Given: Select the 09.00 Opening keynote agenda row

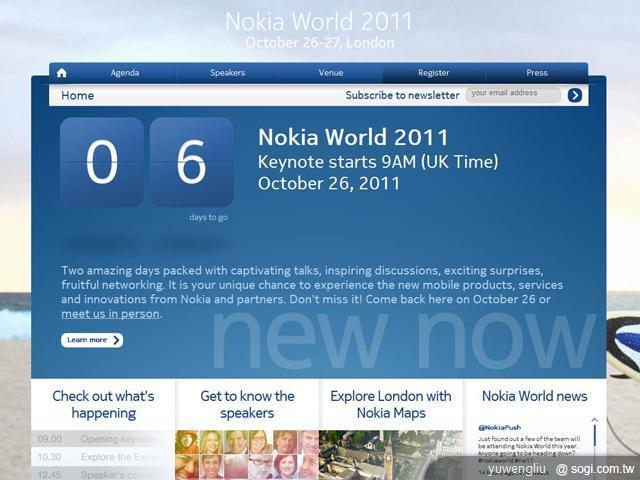Looking at the screenshot, I should point(103,439).
